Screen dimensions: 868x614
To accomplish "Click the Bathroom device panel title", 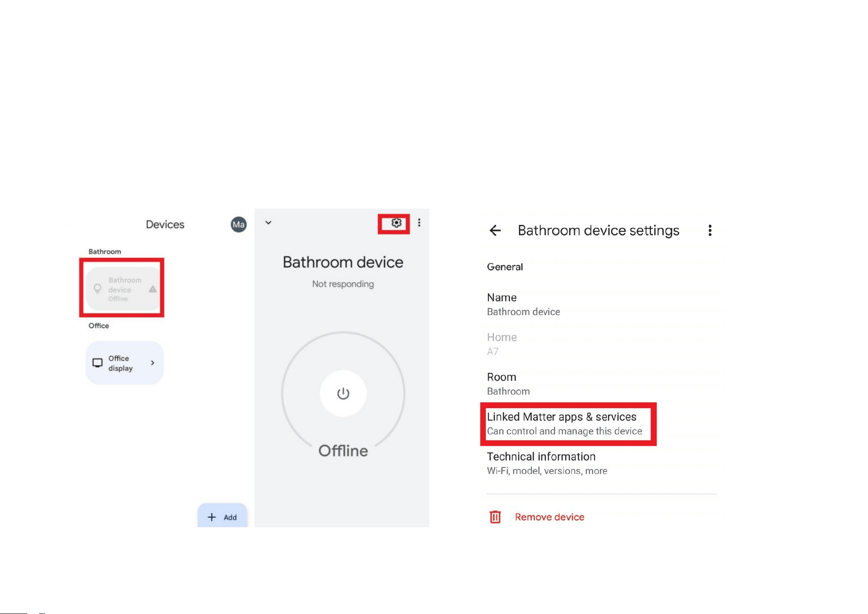I will 343,262.
